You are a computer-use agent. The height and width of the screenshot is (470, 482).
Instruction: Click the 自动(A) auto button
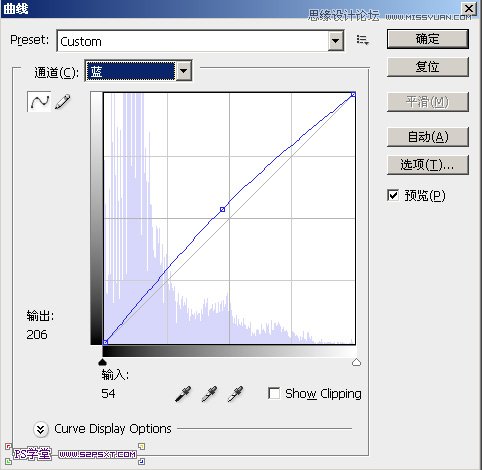(x=428, y=137)
